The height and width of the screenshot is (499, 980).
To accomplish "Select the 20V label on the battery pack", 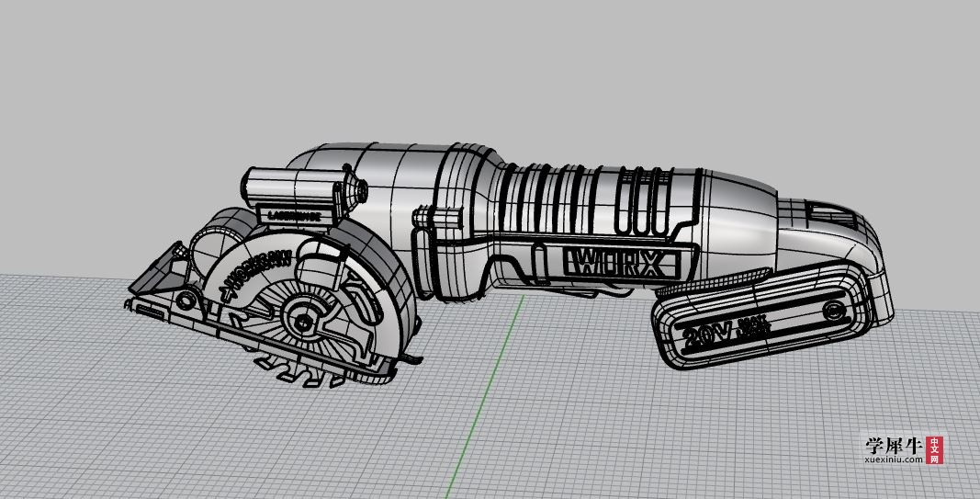I will tap(707, 335).
